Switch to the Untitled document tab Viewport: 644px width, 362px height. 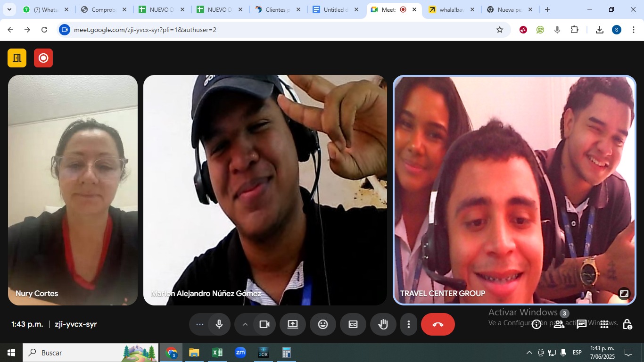click(335, 9)
